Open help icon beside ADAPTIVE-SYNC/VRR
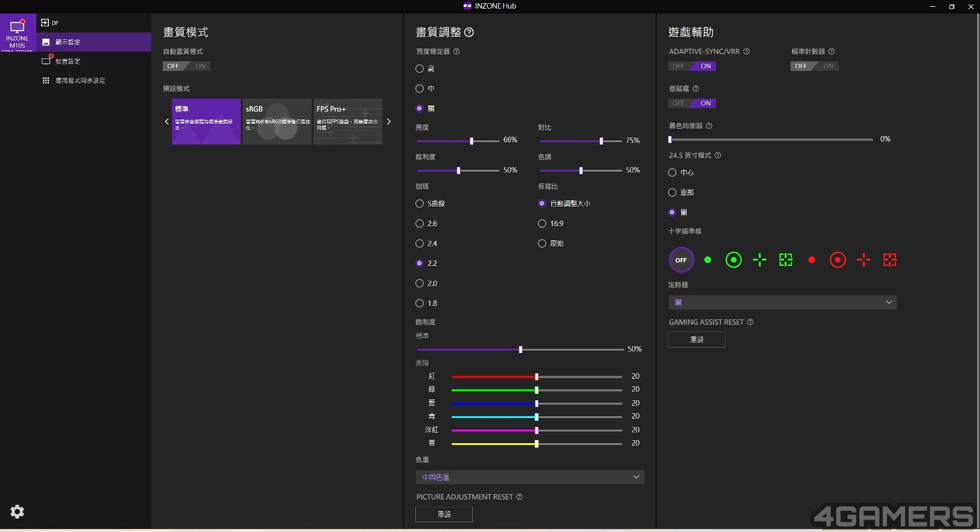Image resolution: width=980 pixels, height=532 pixels. (x=747, y=51)
